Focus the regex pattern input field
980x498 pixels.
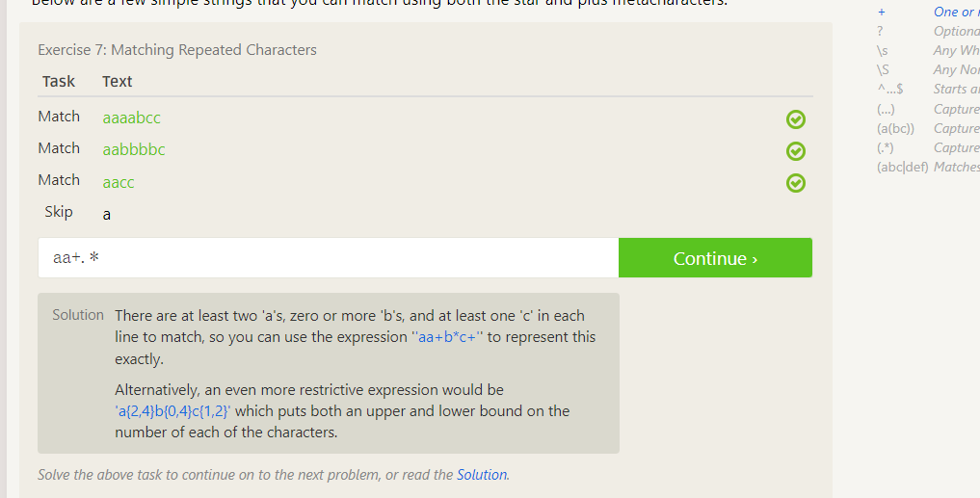click(328, 258)
